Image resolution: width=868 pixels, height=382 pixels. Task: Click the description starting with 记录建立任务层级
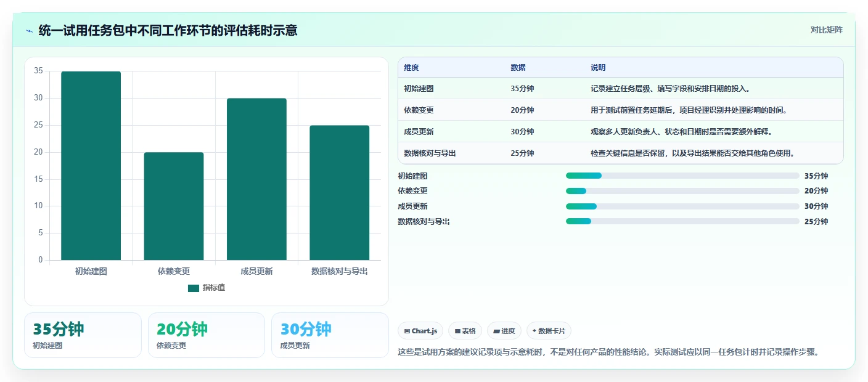[670, 89]
